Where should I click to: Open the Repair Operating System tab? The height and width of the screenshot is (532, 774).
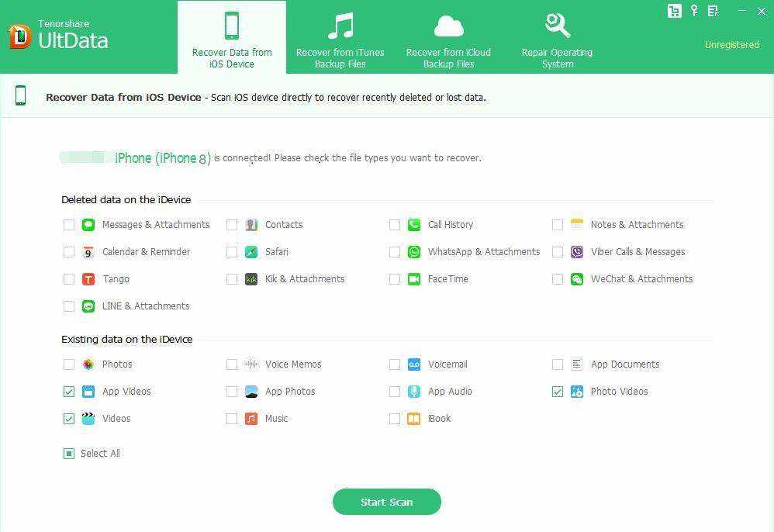point(558,37)
